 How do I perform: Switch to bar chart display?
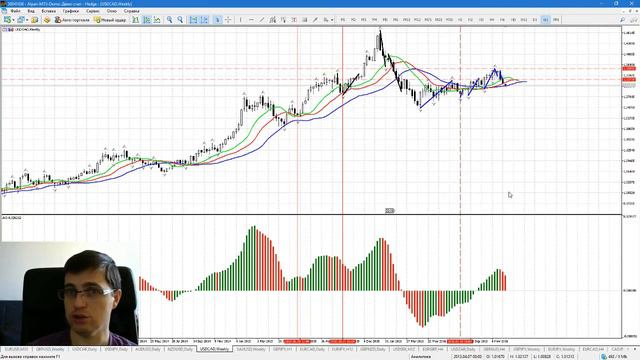coord(136,20)
